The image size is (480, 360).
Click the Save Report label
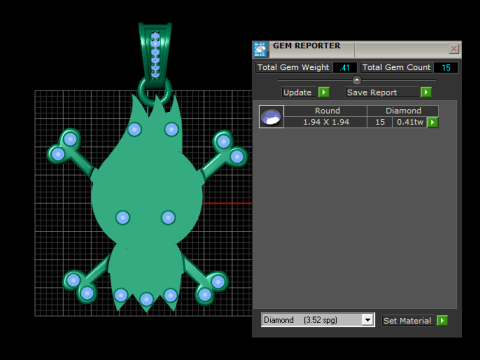(382, 92)
